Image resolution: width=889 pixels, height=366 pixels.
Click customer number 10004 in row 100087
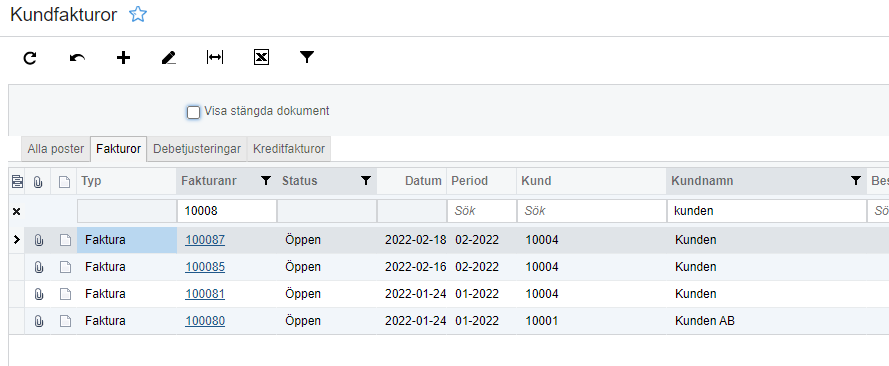tap(541, 240)
